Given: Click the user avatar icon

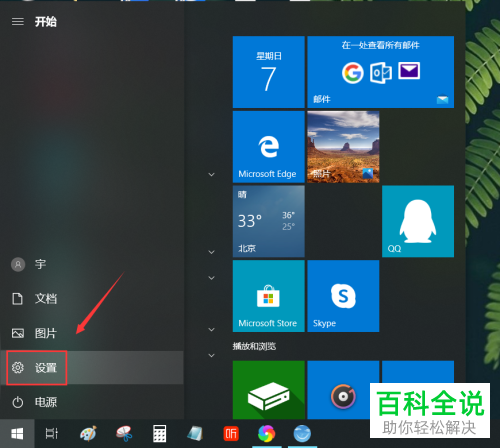Looking at the screenshot, I should [18, 265].
